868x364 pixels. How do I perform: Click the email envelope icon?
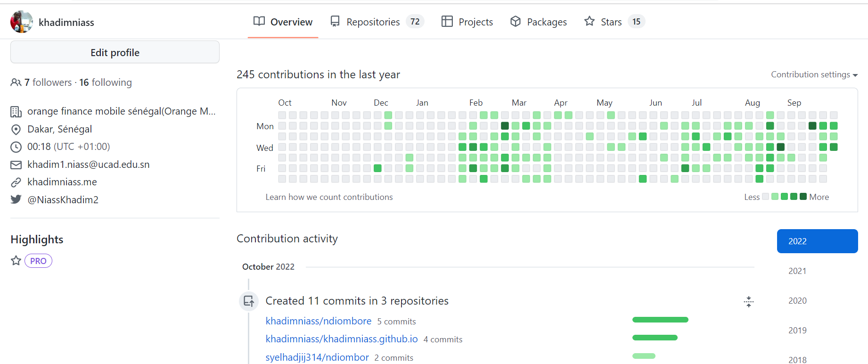16,165
